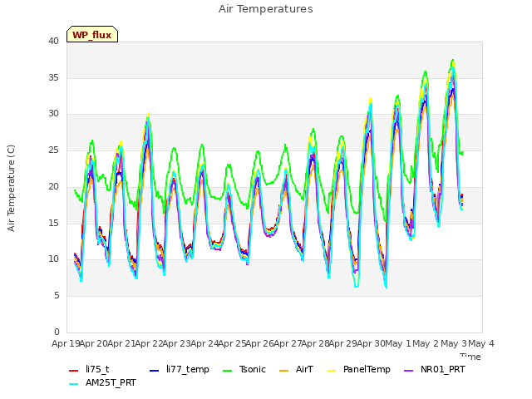Toggle the li75_t legend entry

89,369
